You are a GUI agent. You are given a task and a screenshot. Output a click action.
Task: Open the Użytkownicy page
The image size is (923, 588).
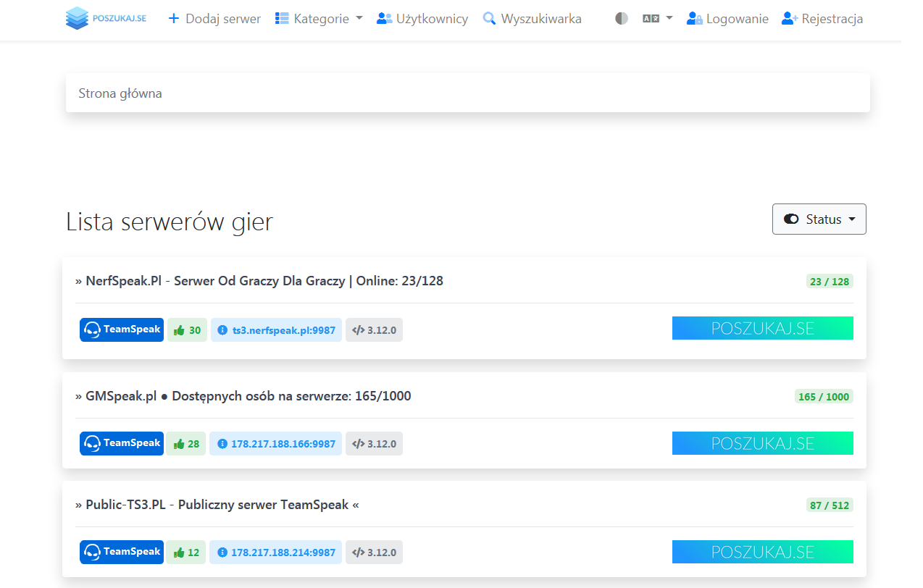(x=422, y=19)
